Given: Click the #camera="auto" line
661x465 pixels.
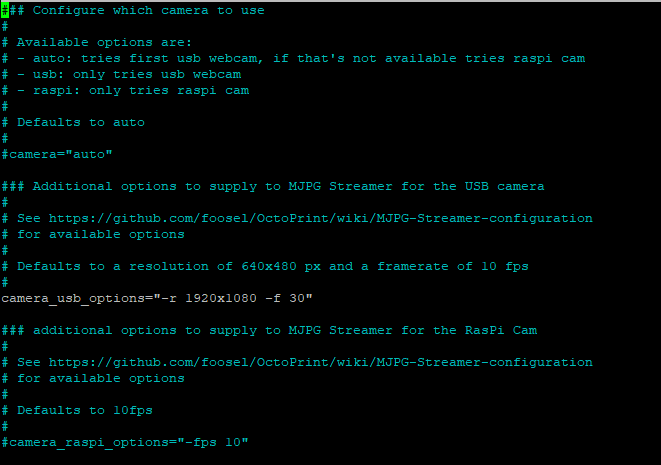Looking at the screenshot, I should coord(57,154).
